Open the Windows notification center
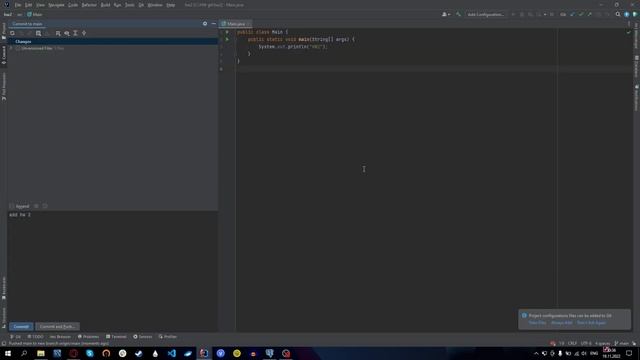This screenshot has width=640, height=360. (x=629, y=353)
